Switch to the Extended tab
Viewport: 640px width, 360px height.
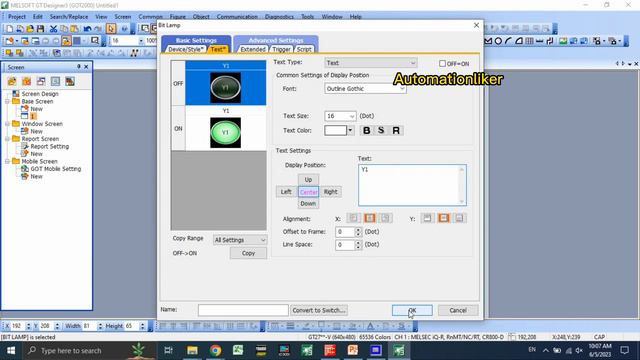tap(253, 49)
